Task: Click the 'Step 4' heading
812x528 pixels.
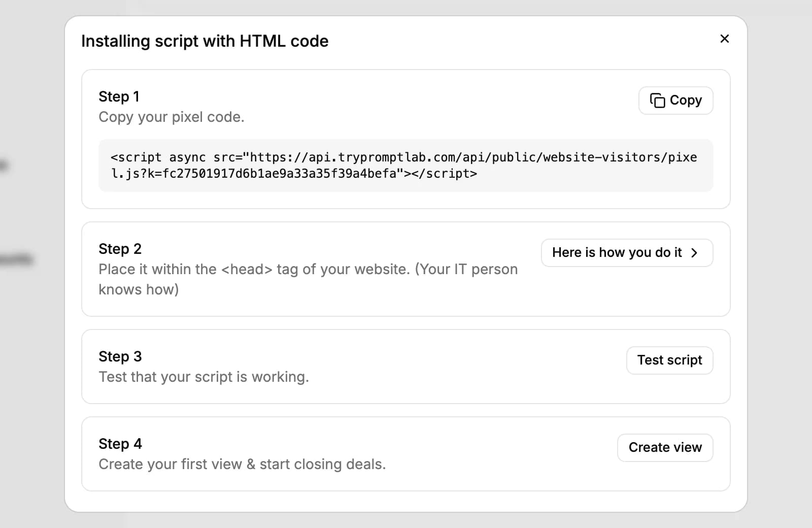Action: coord(120,444)
